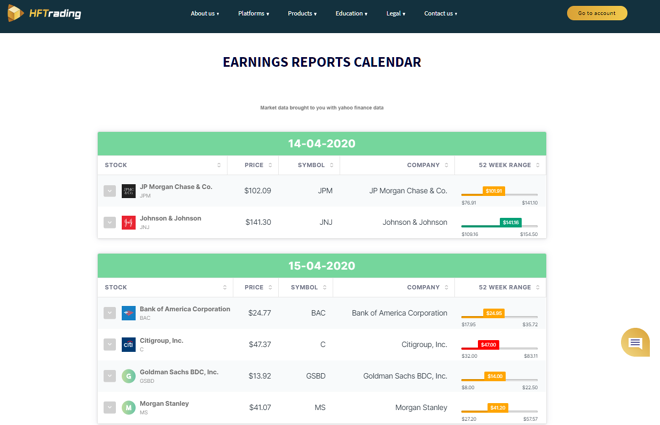Click the $13.92 price cell
The width and height of the screenshot is (660, 425).
point(260,376)
